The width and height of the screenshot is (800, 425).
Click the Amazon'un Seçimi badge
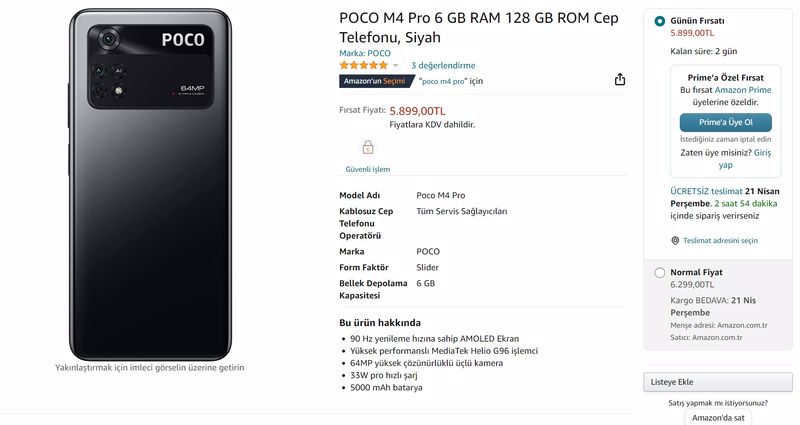[x=377, y=81]
